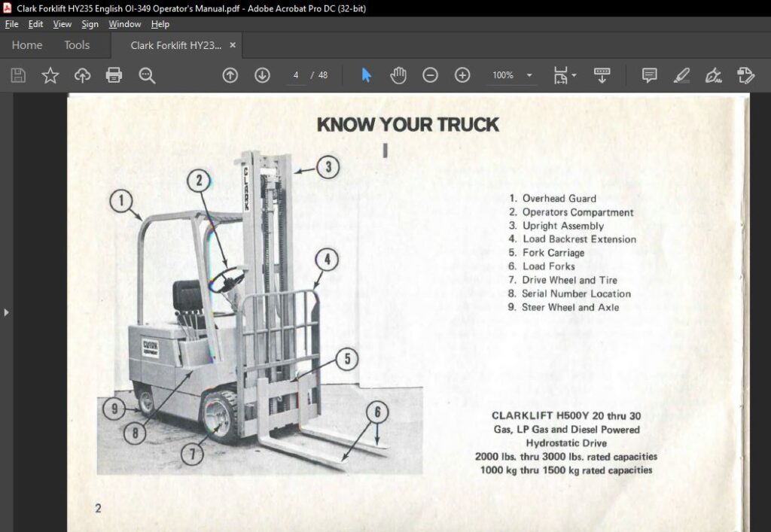Close the Clark Forklift document tab
Screen dimensions: 771x532
(x=233, y=45)
